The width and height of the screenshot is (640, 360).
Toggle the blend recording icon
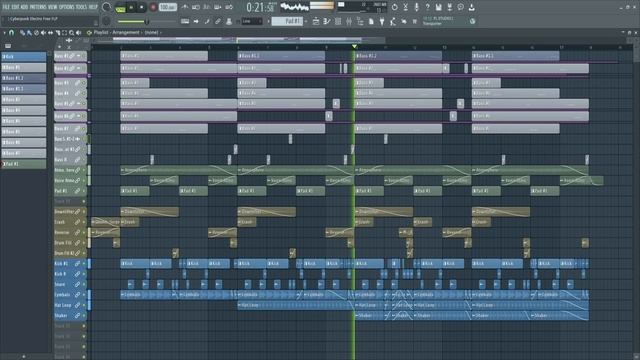218,7
